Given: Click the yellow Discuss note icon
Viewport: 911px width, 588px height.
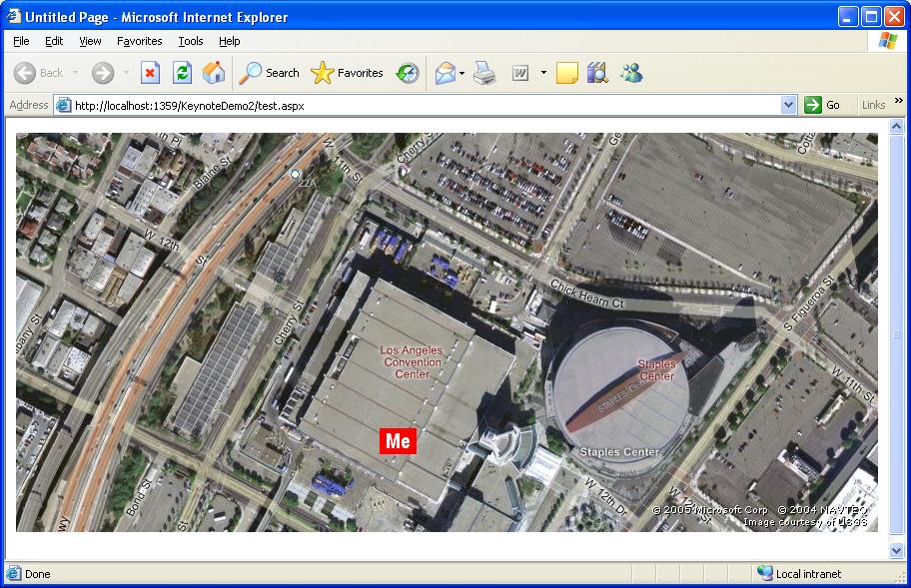Looking at the screenshot, I should (567, 73).
